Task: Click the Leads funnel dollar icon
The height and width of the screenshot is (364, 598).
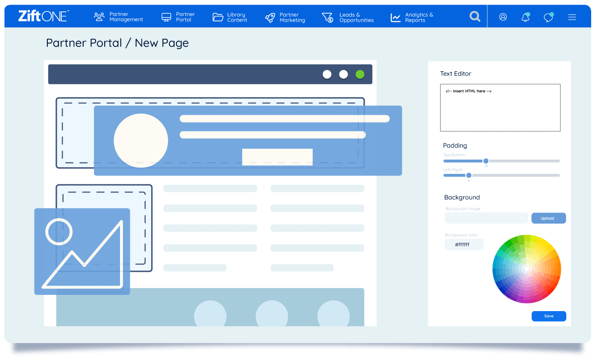Action: (327, 17)
